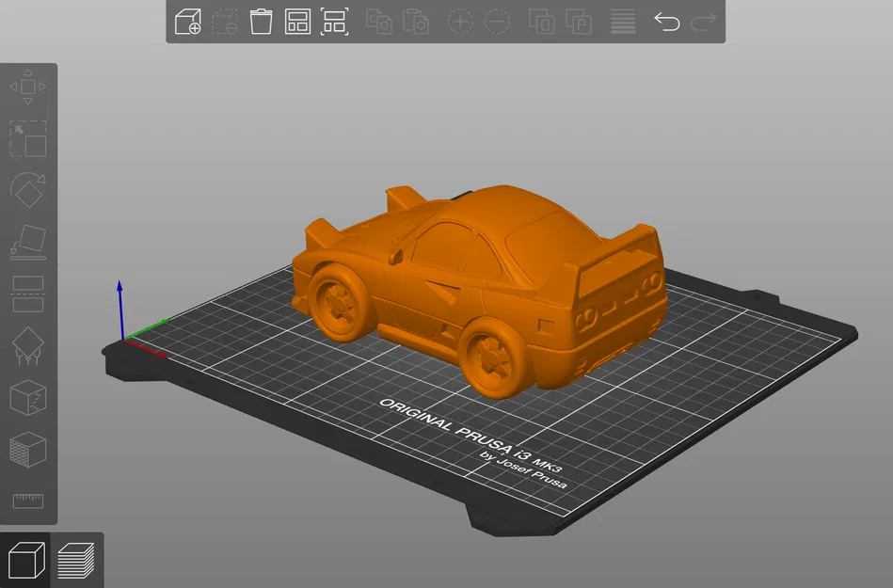Click the Add model cube icon
The image size is (893, 588).
[x=188, y=22]
